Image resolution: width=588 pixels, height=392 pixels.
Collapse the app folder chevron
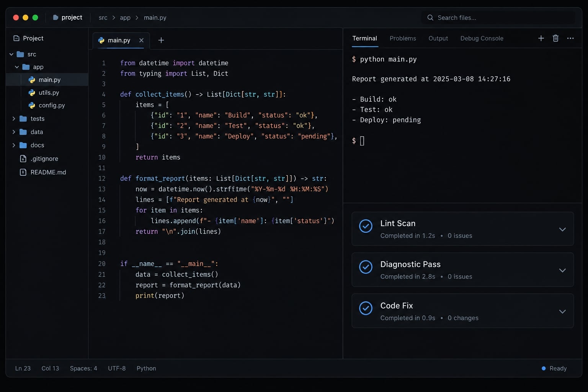pyautogui.click(x=17, y=67)
